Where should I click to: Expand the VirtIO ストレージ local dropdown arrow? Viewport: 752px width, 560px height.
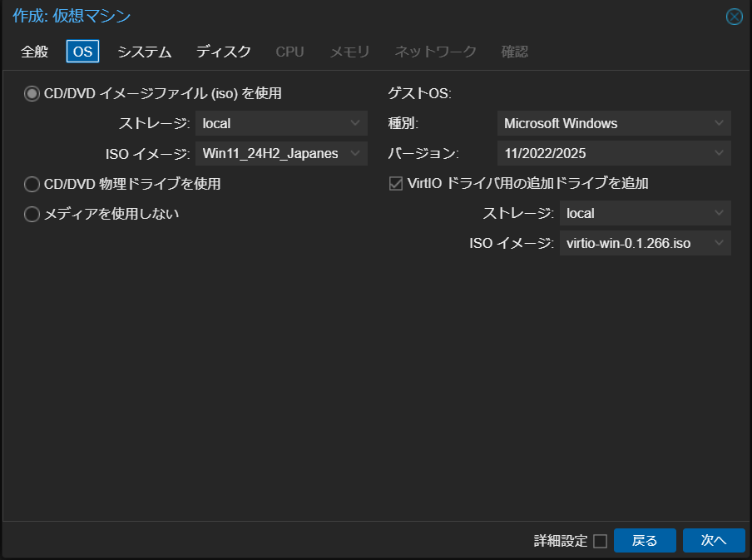tap(719, 213)
